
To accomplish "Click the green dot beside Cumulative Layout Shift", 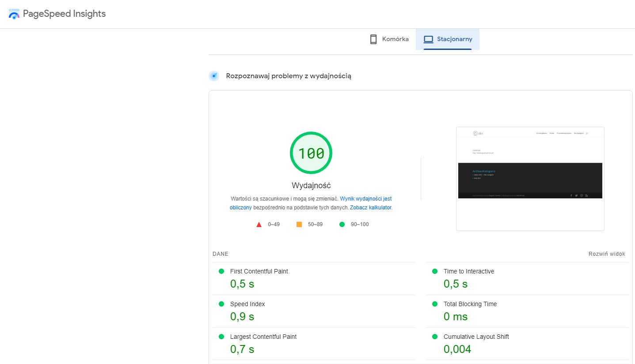I will 435,337.
